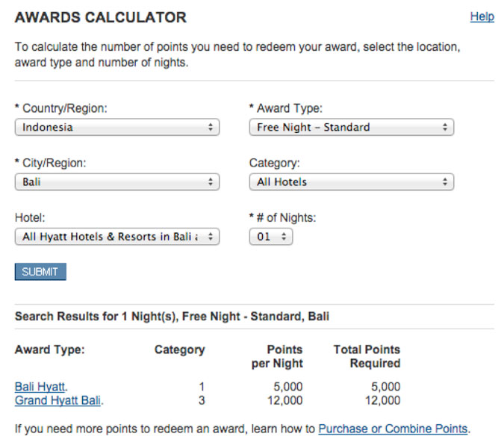The image size is (504, 448).
Task: Click Grand Hyatt Bali's total points value
Action: tap(382, 401)
